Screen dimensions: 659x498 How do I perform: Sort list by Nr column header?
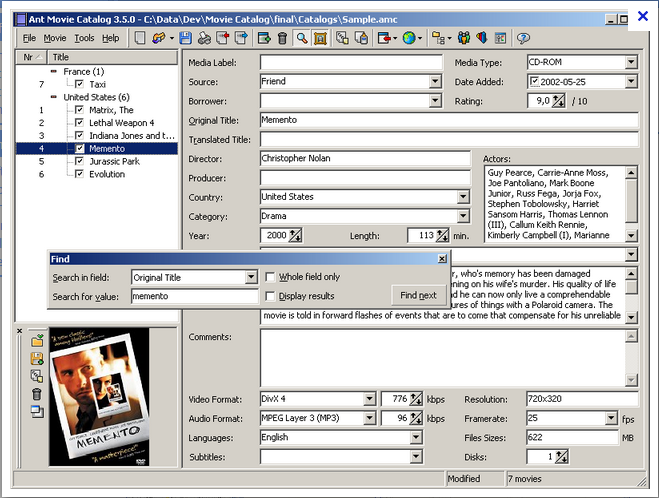click(x=32, y=57)
